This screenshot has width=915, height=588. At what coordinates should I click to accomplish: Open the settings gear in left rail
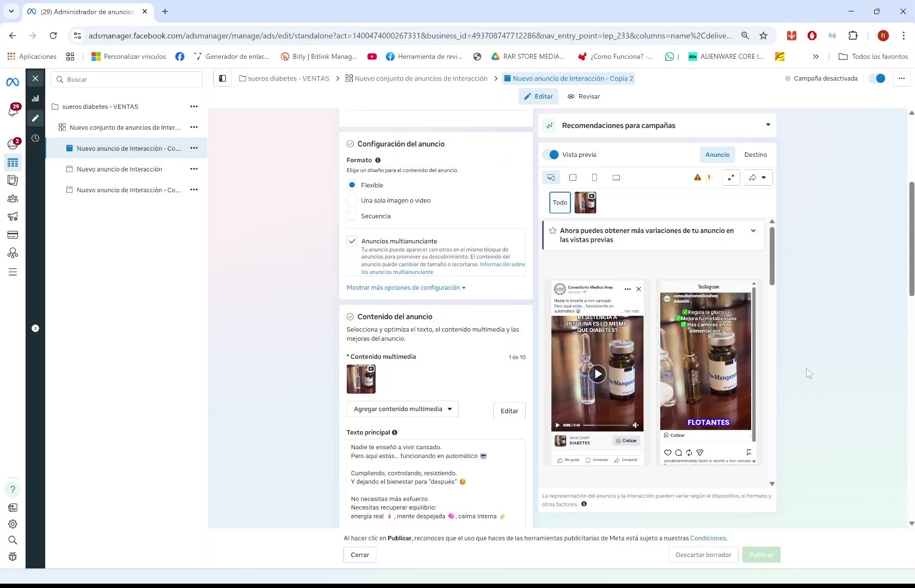click(x=13, y=524)
